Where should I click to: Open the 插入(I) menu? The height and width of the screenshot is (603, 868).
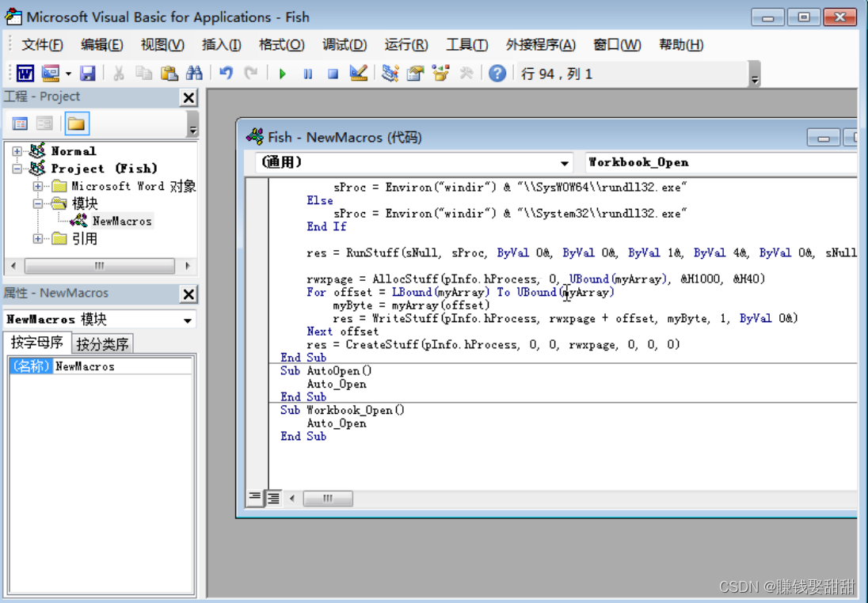tap(222, 45)
